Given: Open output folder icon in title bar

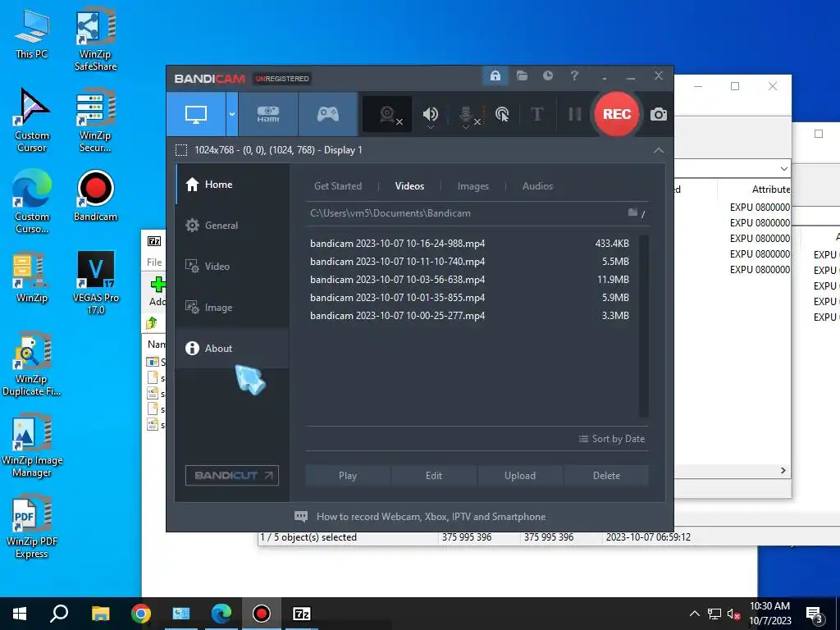Looking at the screenshot, I should tap(522, 75).
